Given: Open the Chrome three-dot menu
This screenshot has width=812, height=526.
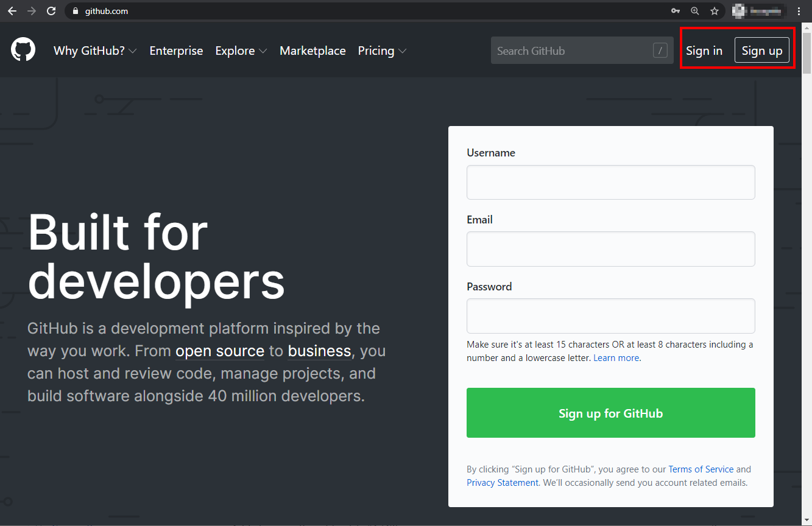Looking at the screenshot, I should [799, 10].
